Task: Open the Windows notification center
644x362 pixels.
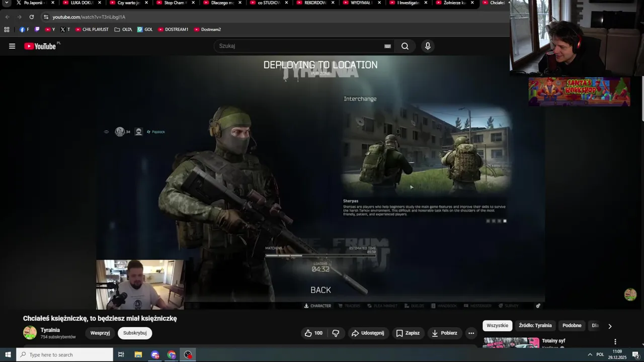Action: coord(635,355)
